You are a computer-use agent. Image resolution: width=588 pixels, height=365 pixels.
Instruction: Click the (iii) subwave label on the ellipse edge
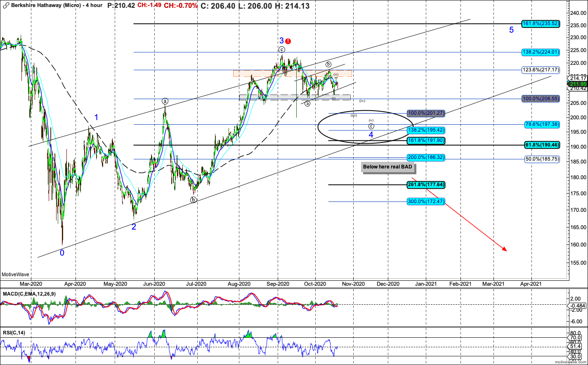tap(354, 115)
